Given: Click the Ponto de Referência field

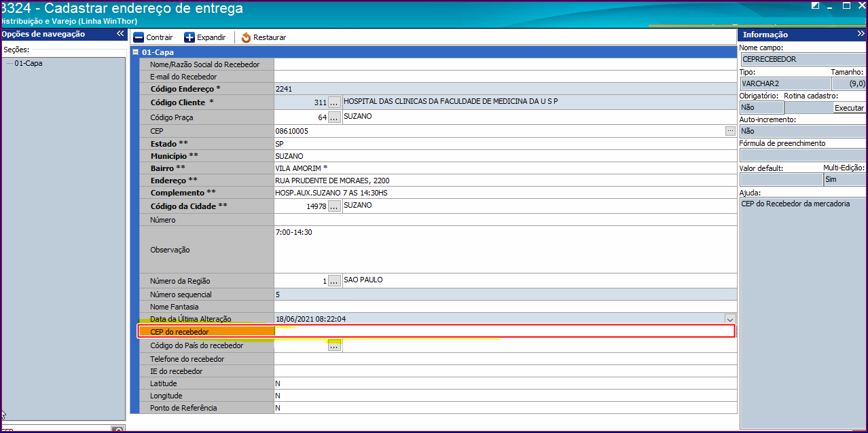Looking at the screenshot, I should [x=505, y=408].
